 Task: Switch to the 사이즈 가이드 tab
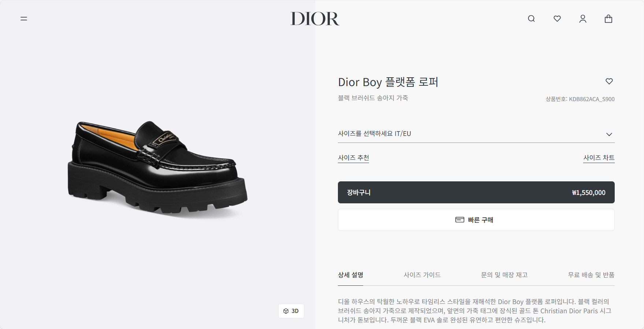(422, 275)
